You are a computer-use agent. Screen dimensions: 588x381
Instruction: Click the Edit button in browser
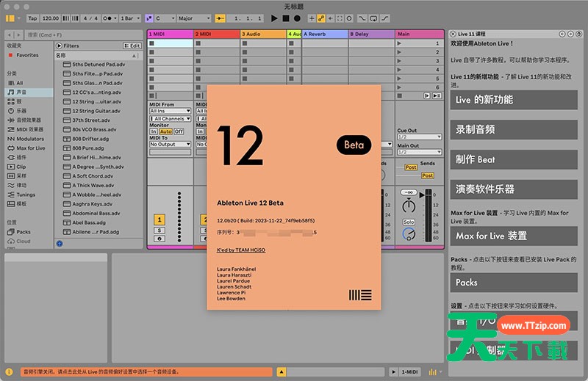click(x=132, y=46)
